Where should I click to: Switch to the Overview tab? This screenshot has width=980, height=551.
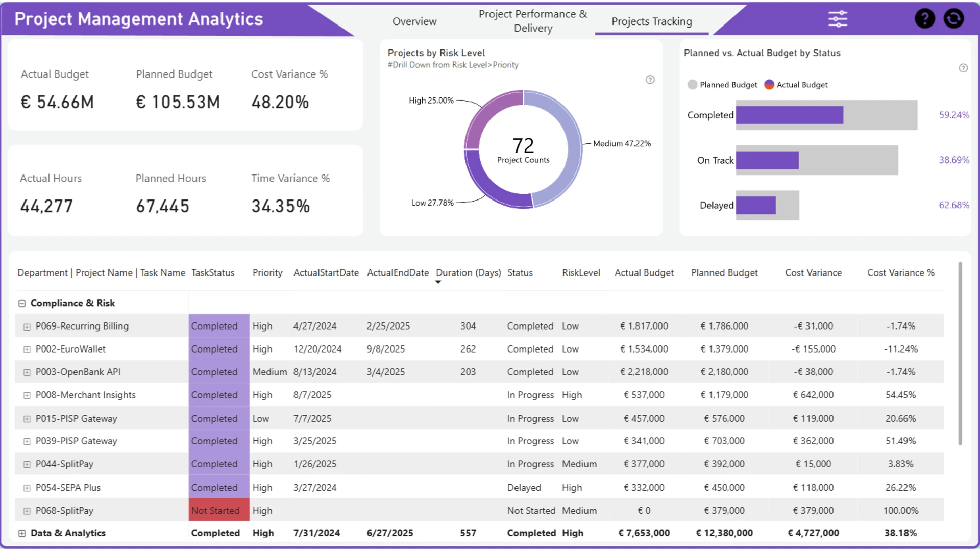click(x=414, y=21)
